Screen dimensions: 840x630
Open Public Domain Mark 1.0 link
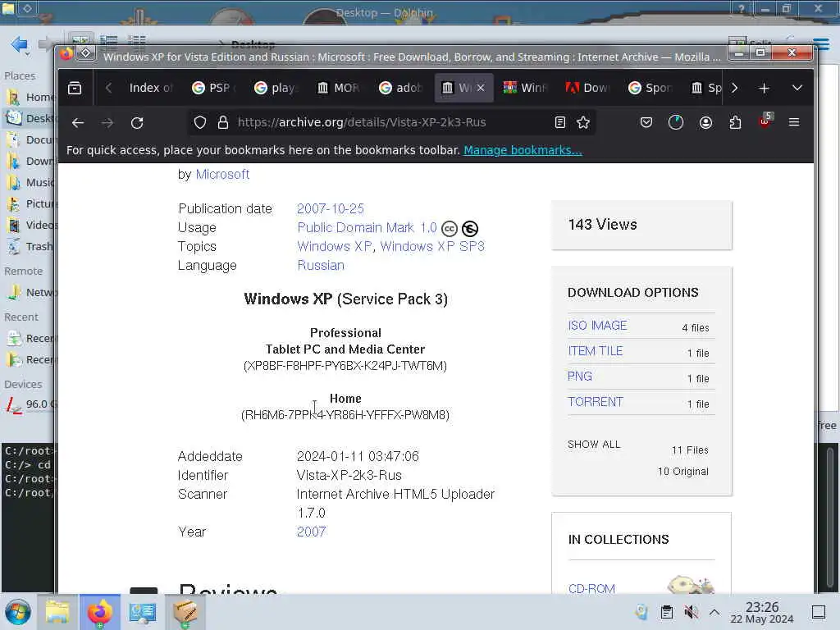(x=367, y=228)
